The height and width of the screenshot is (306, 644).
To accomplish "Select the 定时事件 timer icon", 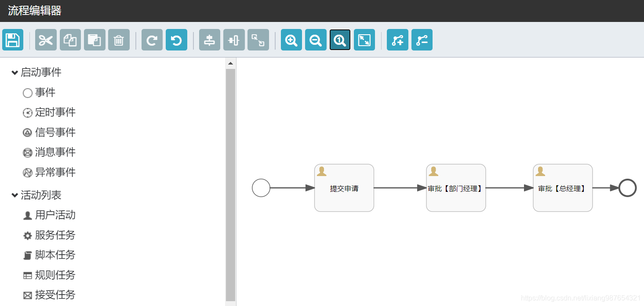I will point(28,113).
